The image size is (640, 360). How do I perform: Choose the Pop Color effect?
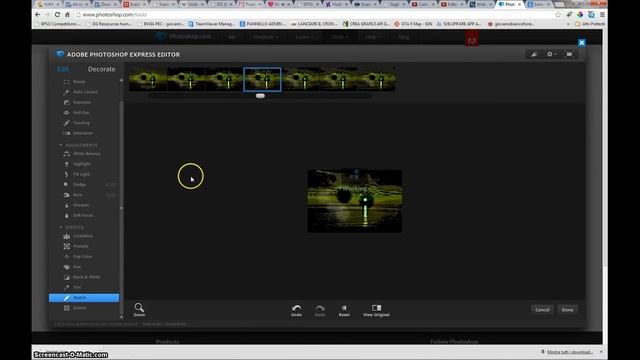(78, 256)
